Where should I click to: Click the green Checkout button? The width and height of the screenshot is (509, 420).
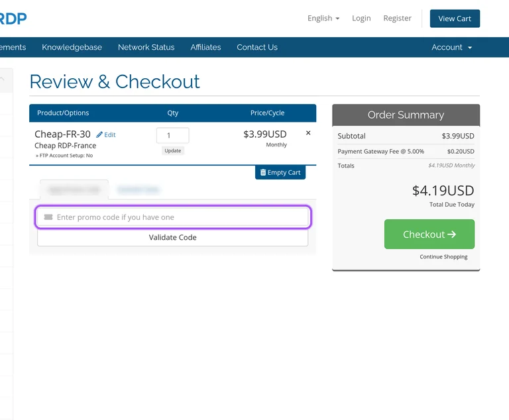pos(429,235)
